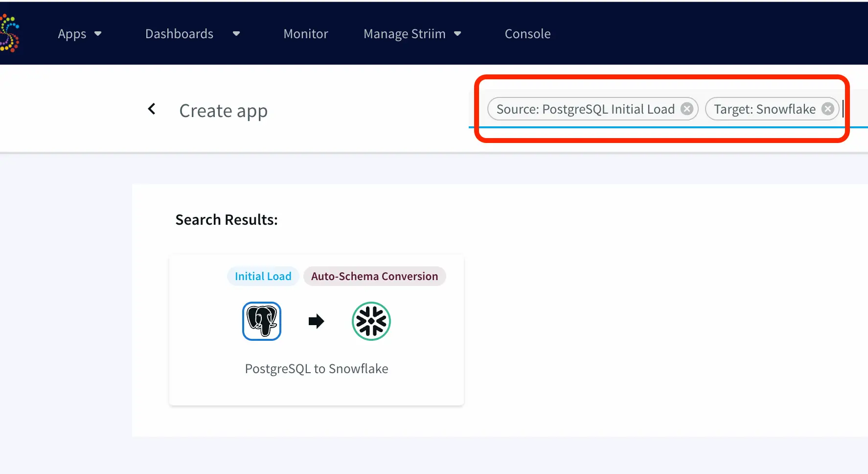Viewport: 868px width, 474px height.
Task: Select the Dashboards menu label
Action: [x=179, y=34]
